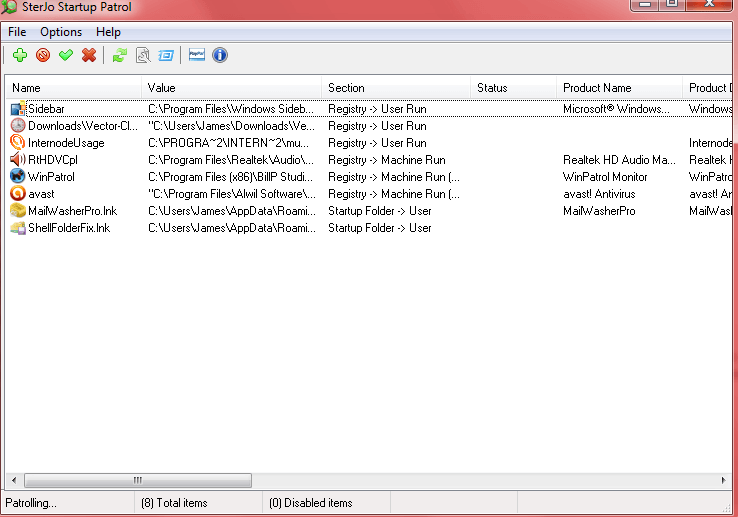Click the C:\PROGRA~2\INTERN~2 value cell
738x517 pixels.
click(228, 143)
